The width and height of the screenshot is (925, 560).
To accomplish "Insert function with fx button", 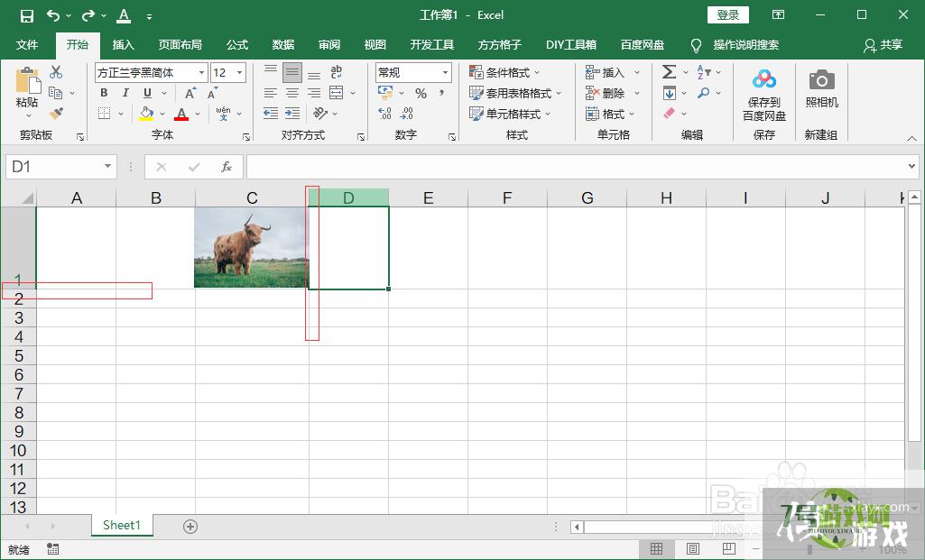I will pyautogui.click(x=227, y=167).
